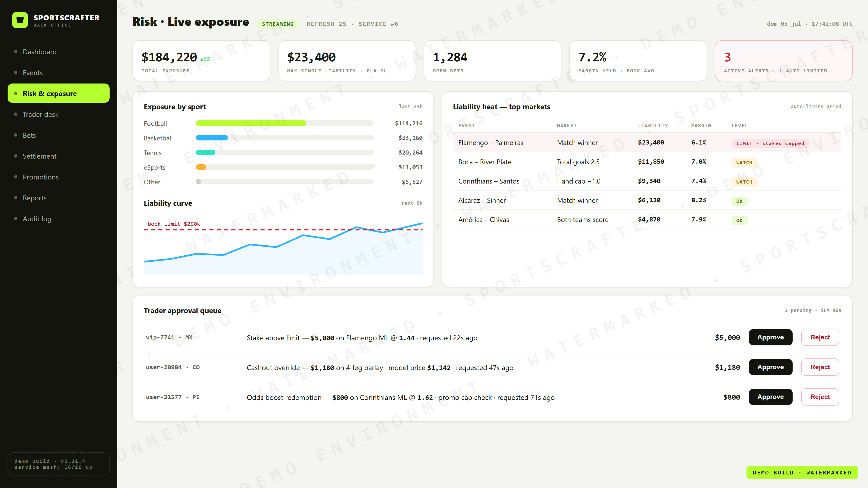The width and height of the screenshot is (868, 488).
Task: Click the demo build v2.31.4 info box
Action: pos(58,464)
